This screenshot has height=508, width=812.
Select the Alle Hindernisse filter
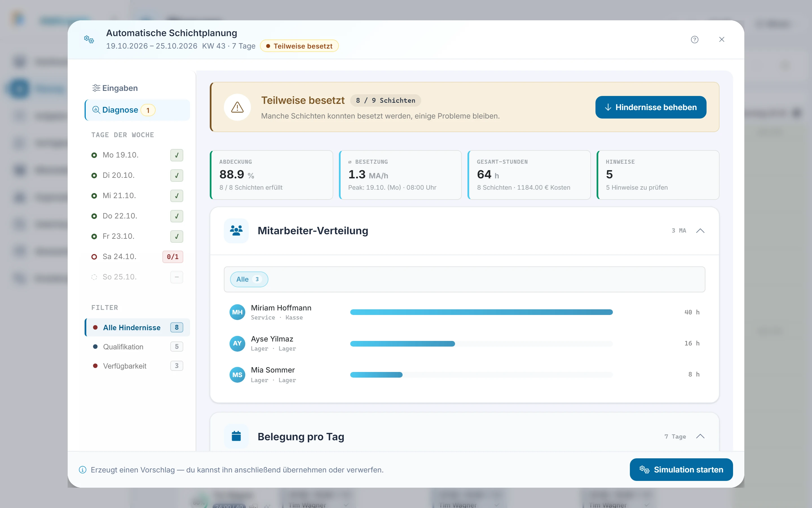pos(137,327)
